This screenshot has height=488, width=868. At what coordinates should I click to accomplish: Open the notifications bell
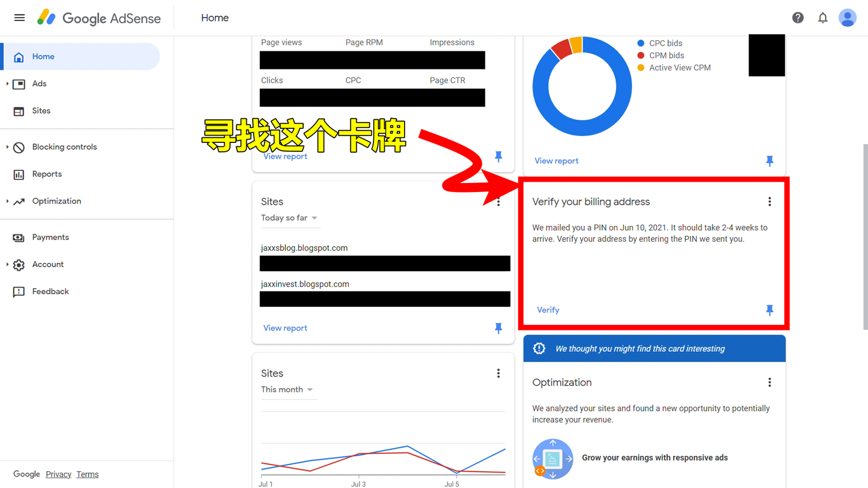[x=823, y=18]
